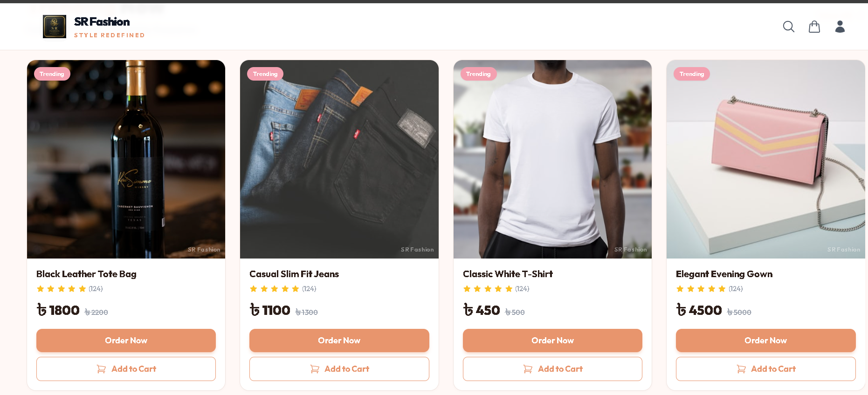
Task: Click the cart icon inside the Tote Bag's Add to Cart
Action: (x=101, y=369)
